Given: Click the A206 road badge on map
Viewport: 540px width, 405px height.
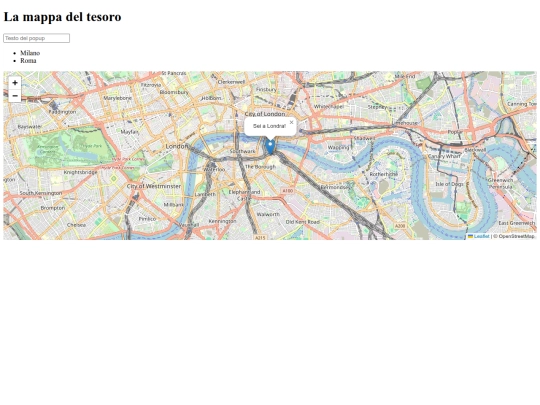Looking at the screenshot, I should (399, 226).
